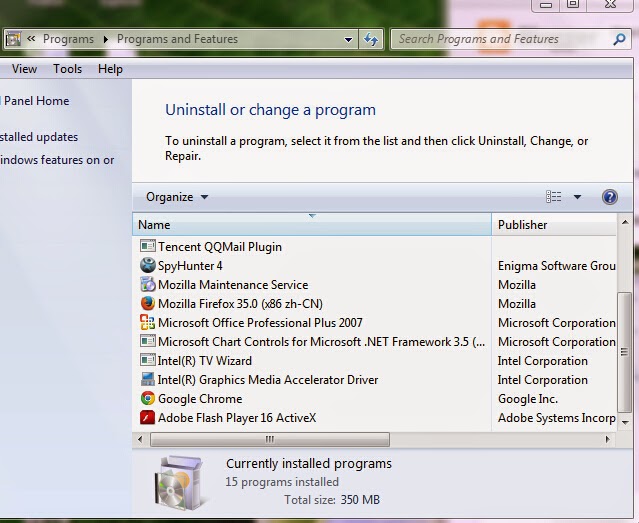Open the address bar history dropdown
639x523 pixels.
pyautogui.click(x=348, y=40)
